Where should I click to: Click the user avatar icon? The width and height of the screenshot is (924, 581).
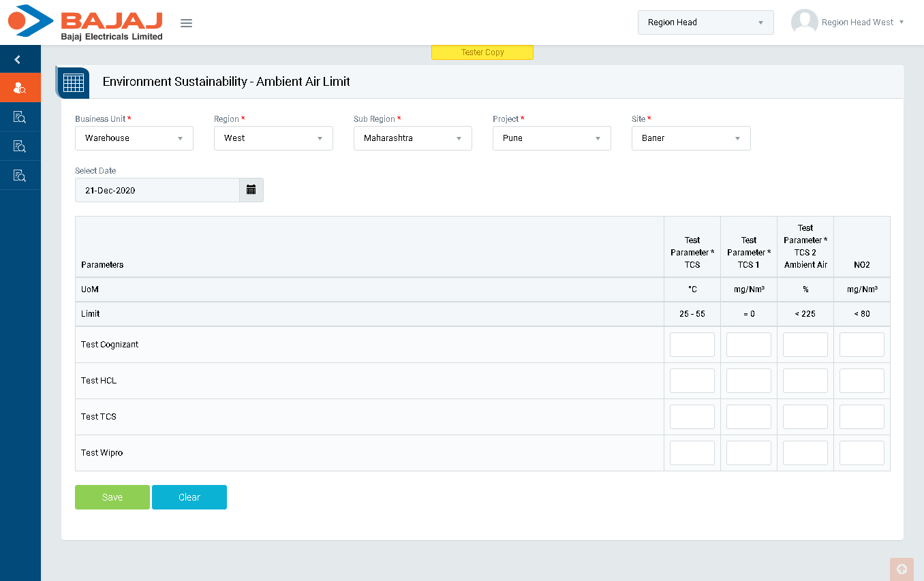click(x=804, y=22)
